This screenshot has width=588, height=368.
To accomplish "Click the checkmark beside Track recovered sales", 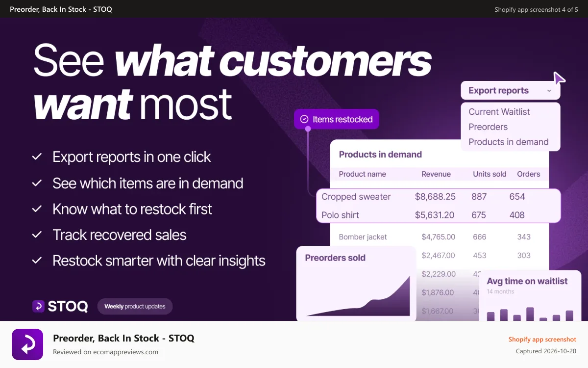I will coord(37,235).
